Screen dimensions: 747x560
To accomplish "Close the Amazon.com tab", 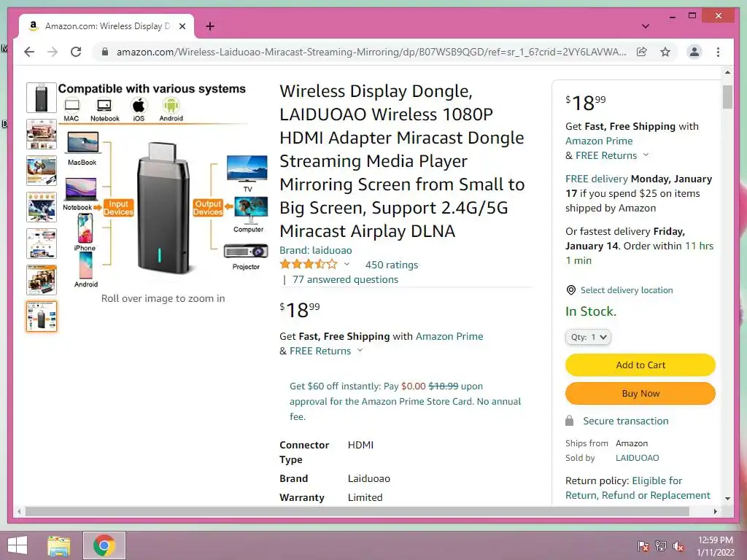I will coord(182,26).
